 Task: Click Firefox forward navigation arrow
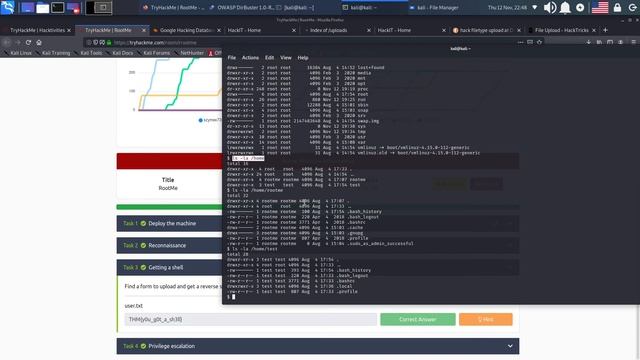point(18,42)
